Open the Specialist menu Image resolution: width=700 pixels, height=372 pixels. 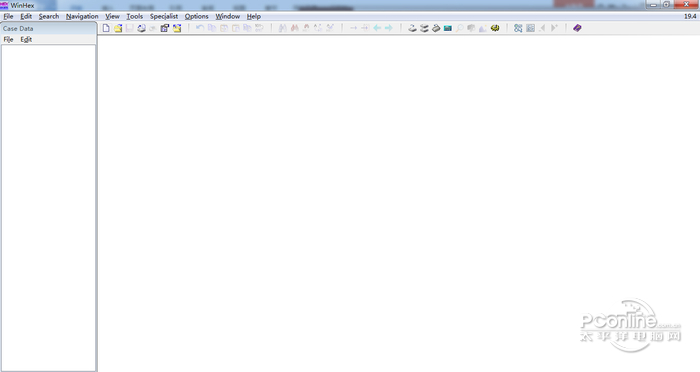(164, 17)
